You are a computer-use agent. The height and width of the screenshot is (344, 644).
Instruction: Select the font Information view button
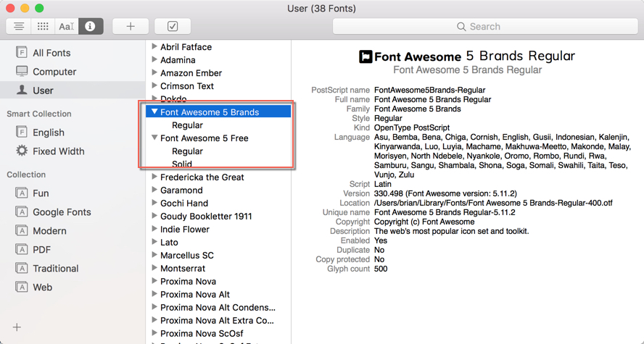click(91, 26)
